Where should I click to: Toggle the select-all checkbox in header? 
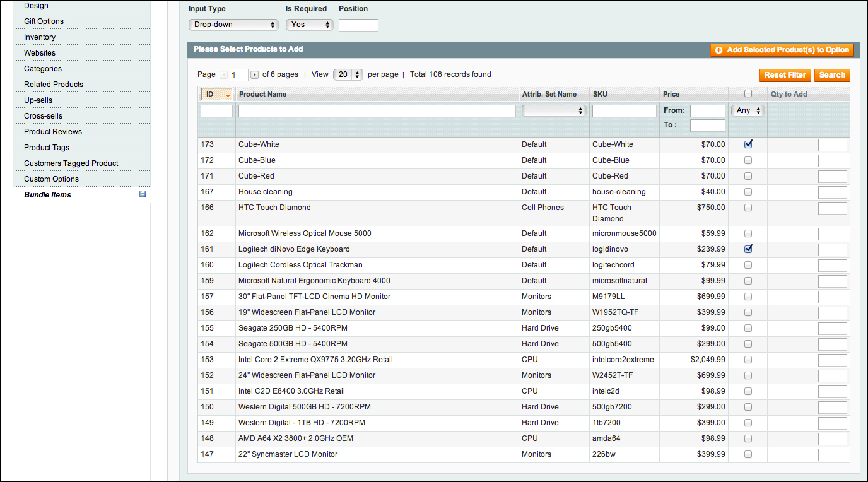pos(748,93)
